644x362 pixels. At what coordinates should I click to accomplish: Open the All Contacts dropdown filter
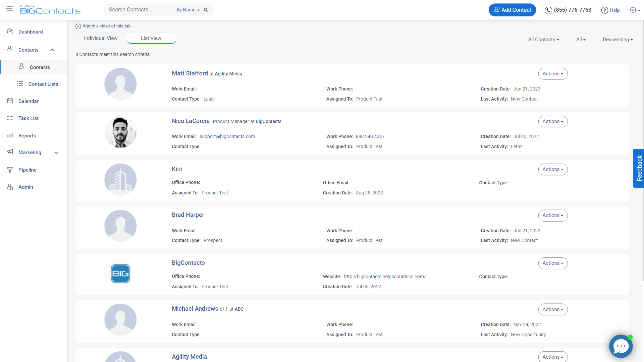544,39
